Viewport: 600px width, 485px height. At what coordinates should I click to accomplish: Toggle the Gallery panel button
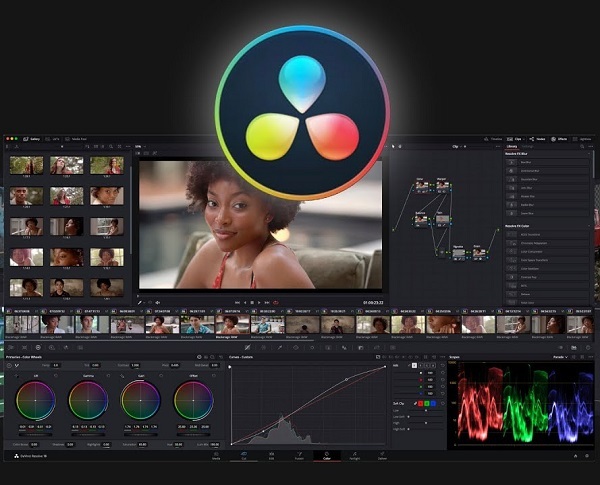[x=32, y=139]
